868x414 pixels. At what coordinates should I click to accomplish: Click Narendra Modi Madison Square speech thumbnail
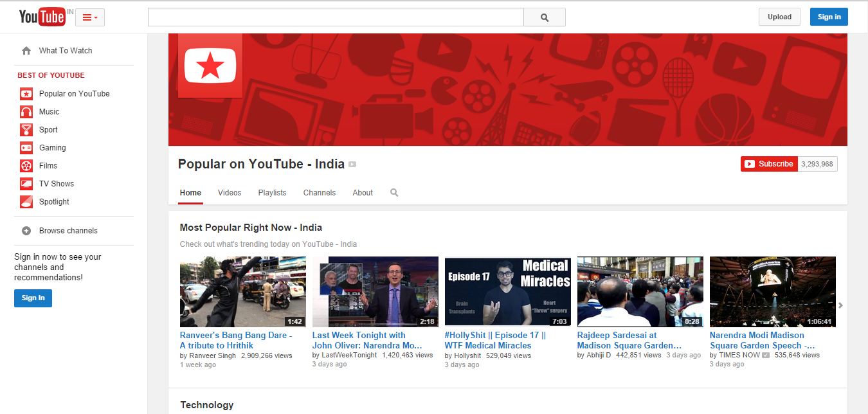(773, 292)
